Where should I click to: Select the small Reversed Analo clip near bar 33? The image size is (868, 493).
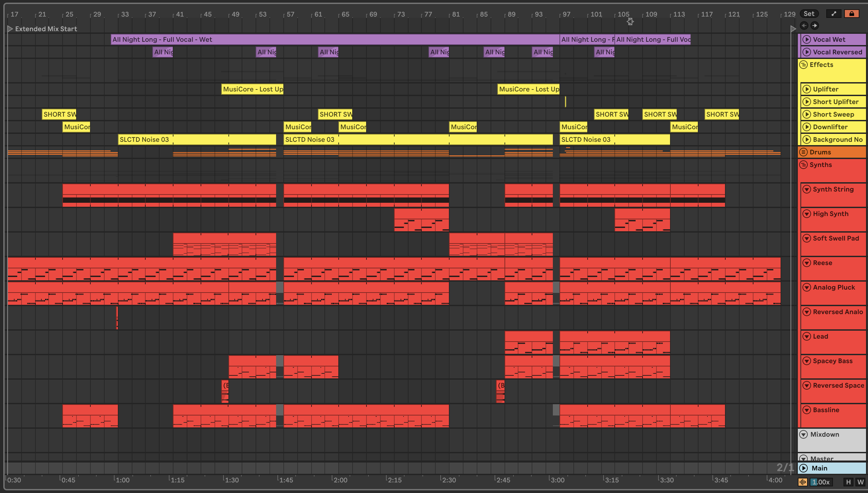click(117, 318)
